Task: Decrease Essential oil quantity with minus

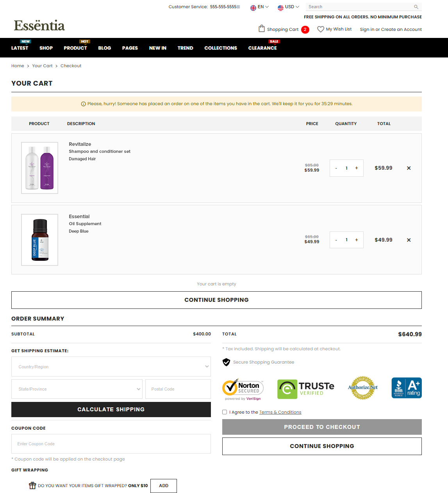Action: tap(336, 240)
